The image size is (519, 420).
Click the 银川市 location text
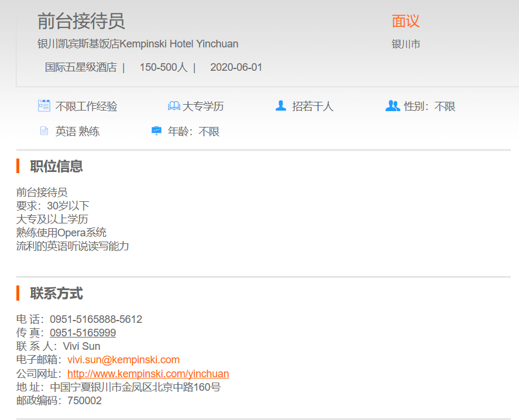(406, 44)
